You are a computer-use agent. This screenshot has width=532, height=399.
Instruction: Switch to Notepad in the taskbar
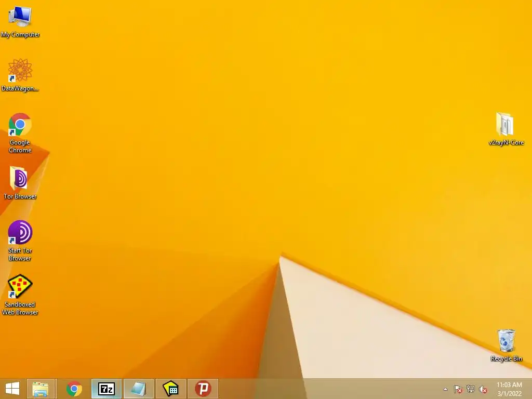tap(138, 389)
